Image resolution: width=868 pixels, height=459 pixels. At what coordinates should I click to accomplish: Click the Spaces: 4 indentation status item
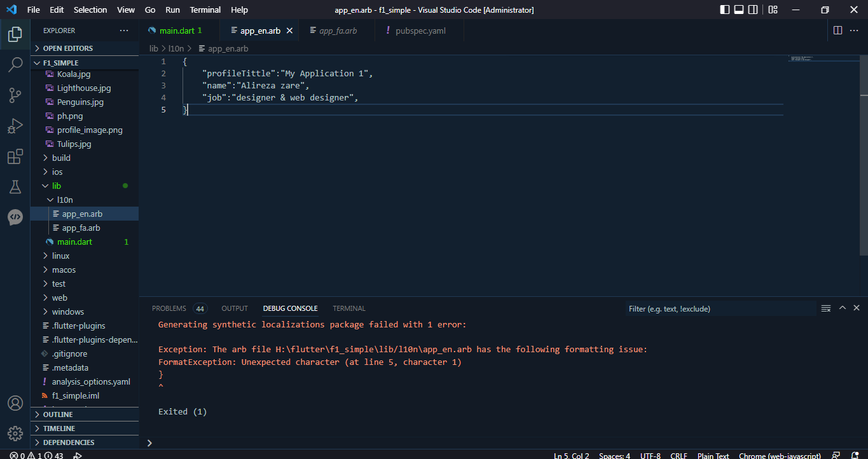point(615,455)
